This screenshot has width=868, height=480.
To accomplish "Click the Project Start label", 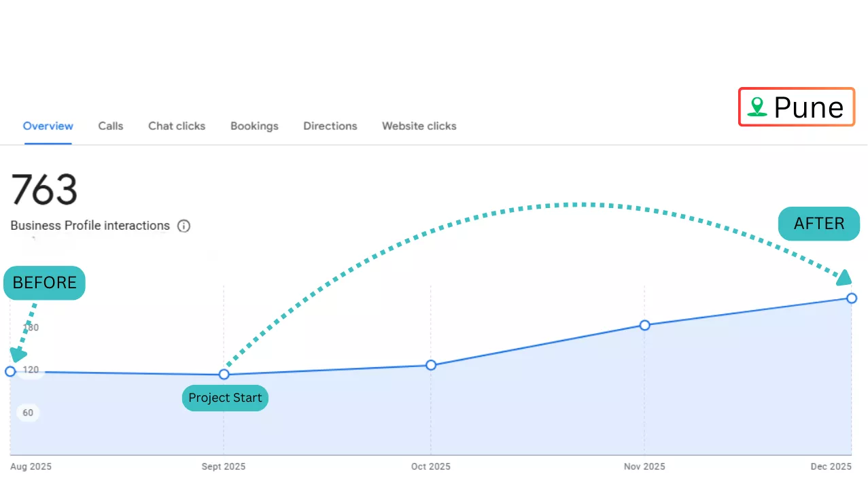I will pos(225,398).
